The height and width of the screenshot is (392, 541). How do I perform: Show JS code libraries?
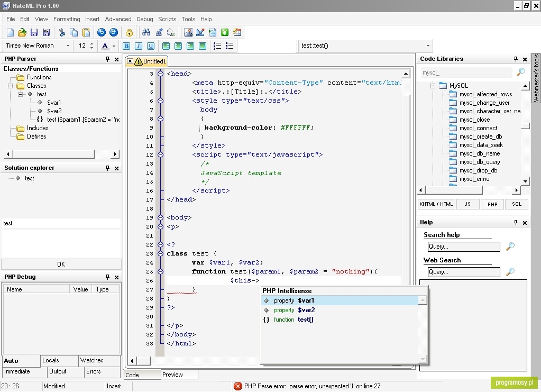[467, 204]
